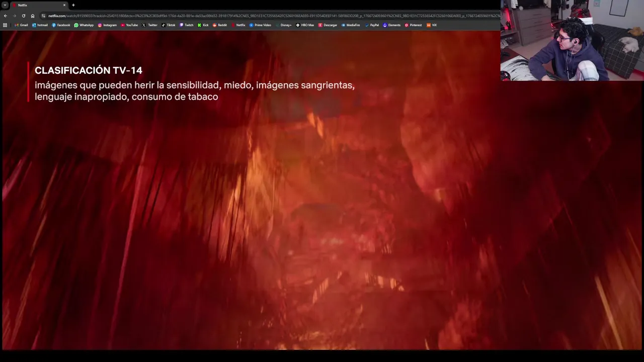The height and width of the screenshot is (362, 644).
Task: Open the Tiktok bookmark
Action: 169,25
